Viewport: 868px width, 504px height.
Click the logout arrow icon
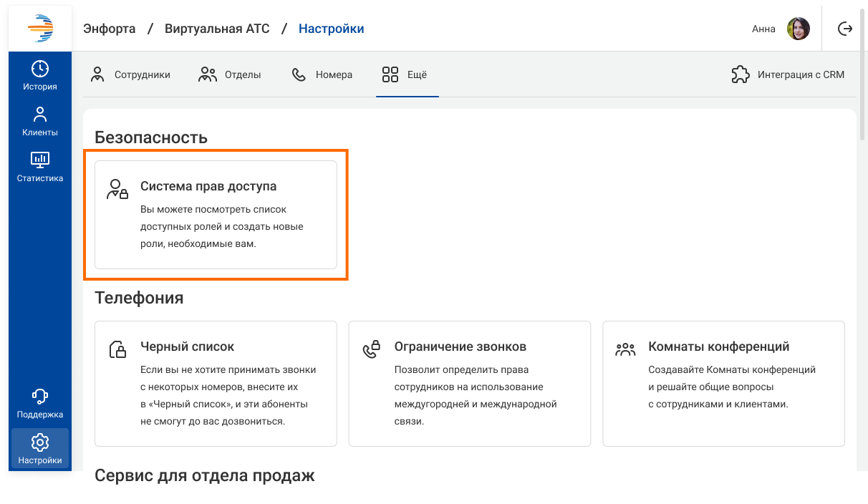[x=845, y=29]
